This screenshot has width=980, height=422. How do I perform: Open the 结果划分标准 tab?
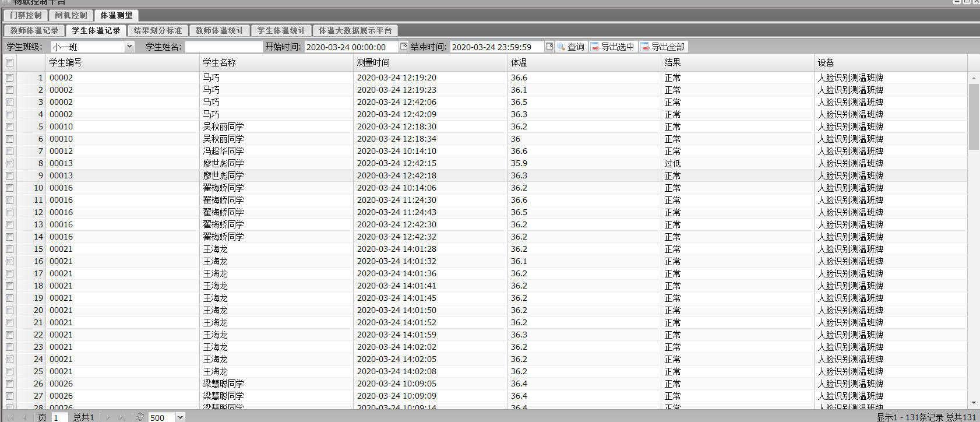click(x=158, y=30)
